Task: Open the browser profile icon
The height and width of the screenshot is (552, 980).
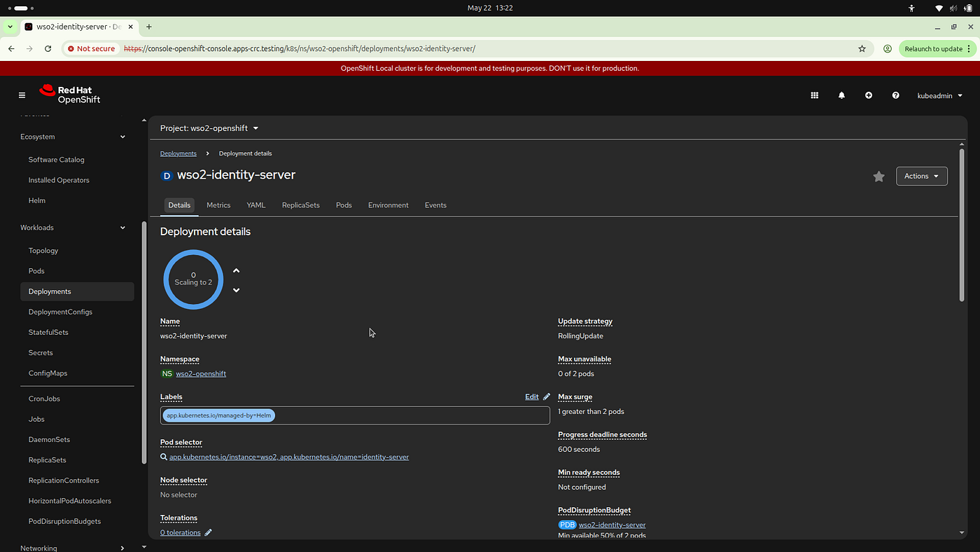Action: point(887,49)
